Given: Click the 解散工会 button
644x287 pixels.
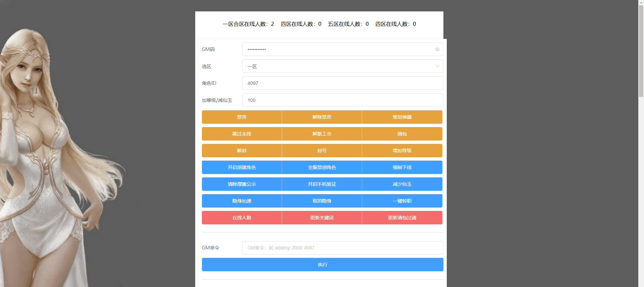Looking at the screenshot, I should click(x=322, y=134).
